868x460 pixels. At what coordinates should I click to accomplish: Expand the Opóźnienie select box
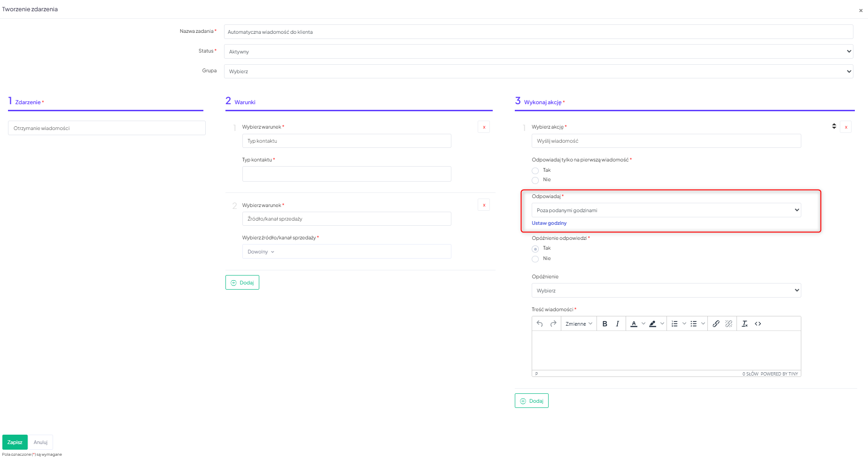[666, 291]
